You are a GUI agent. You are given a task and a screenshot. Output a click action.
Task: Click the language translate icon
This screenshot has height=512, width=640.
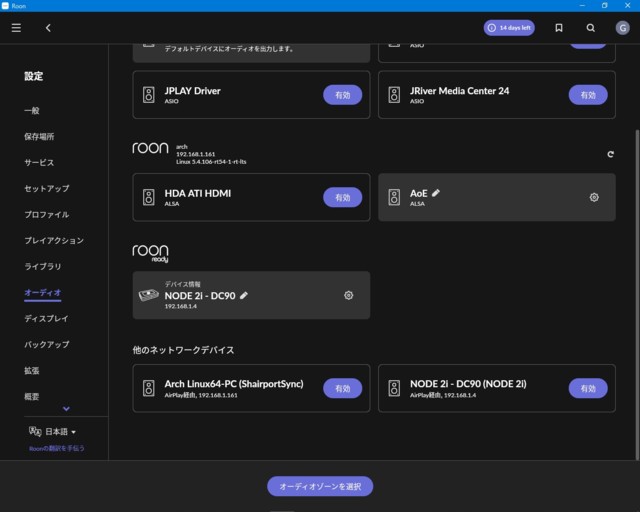point(35,431)
